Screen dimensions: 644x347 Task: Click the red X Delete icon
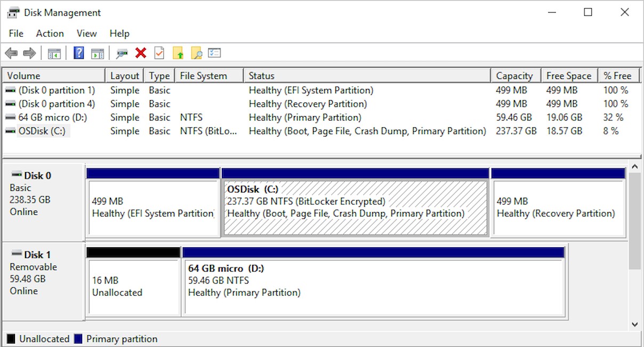(141, 53)
